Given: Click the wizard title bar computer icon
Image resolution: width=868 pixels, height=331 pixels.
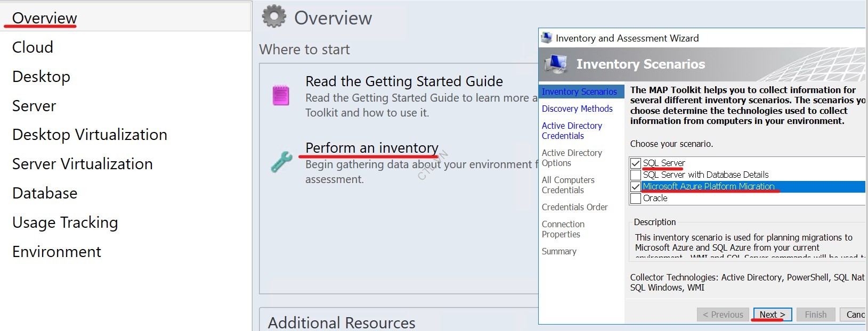Looking at the screenshot, I should click(x=546, y=37).
